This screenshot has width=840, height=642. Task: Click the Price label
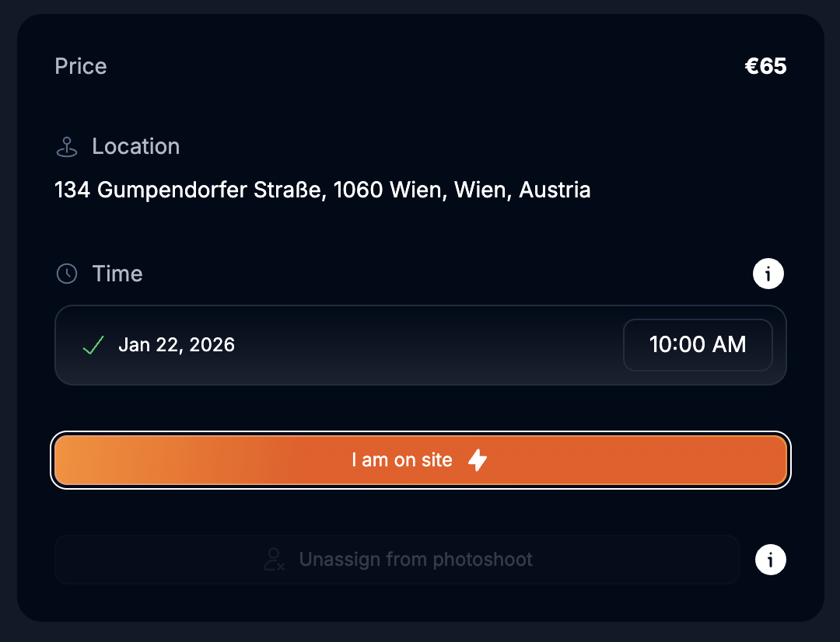[x=81, y=66]
